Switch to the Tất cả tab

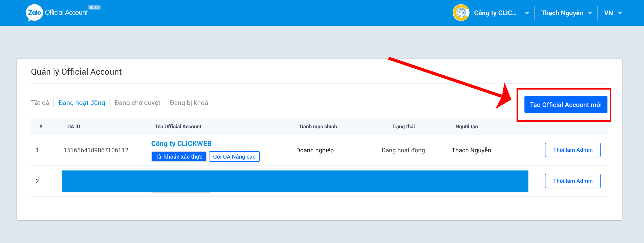pos(40,103)
